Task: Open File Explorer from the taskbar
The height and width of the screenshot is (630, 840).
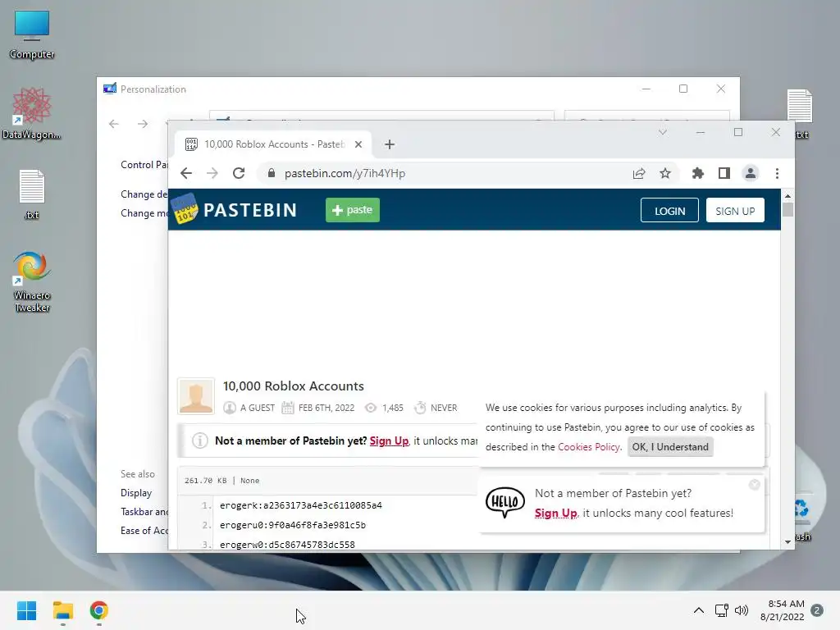Action: [x=62, y=610]
